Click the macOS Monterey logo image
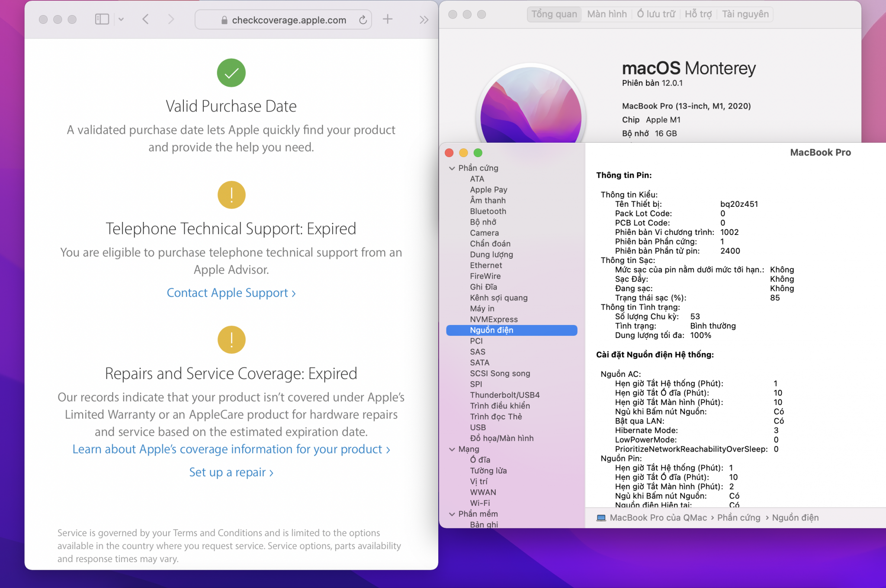This screenshot has width=886, height=588. point(531,108)
